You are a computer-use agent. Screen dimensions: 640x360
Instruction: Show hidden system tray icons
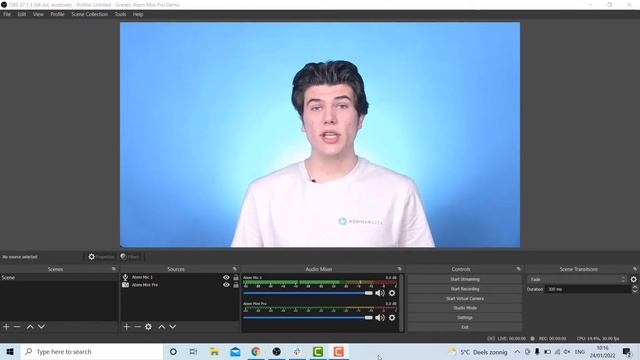coord(517,351)
